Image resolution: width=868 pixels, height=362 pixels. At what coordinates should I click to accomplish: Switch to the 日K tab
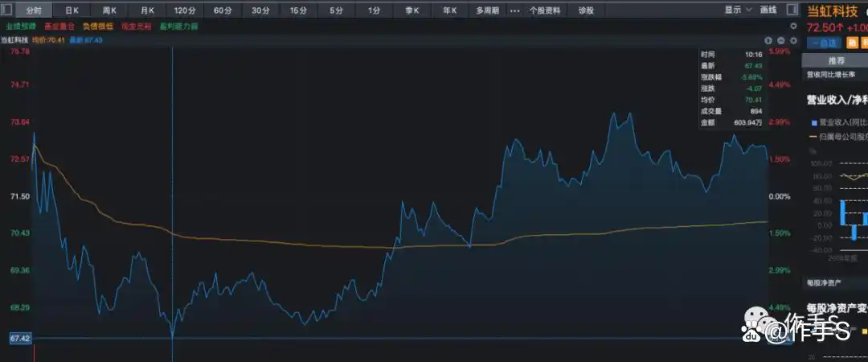[x=72, y=10]
